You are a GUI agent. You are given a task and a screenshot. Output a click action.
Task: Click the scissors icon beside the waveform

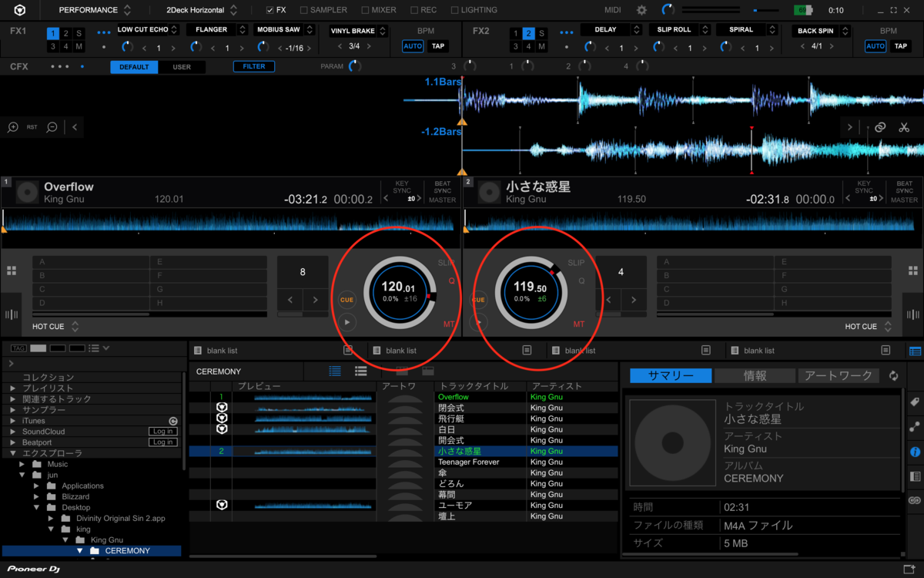904,127
